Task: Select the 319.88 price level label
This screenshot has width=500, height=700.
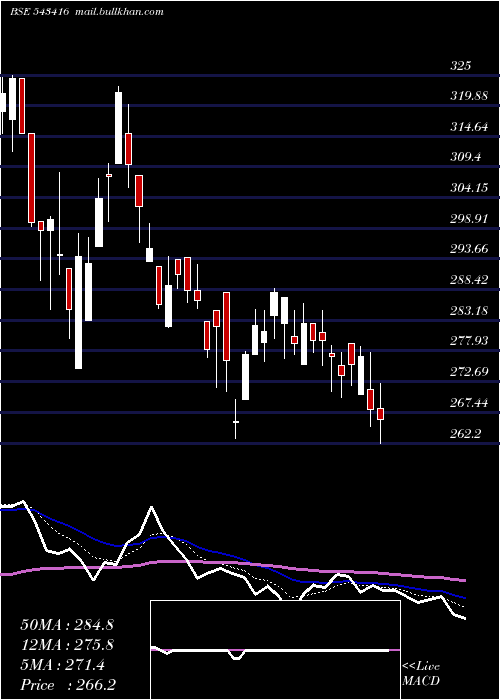Action: pyautogui.click(x=469, y=96)
